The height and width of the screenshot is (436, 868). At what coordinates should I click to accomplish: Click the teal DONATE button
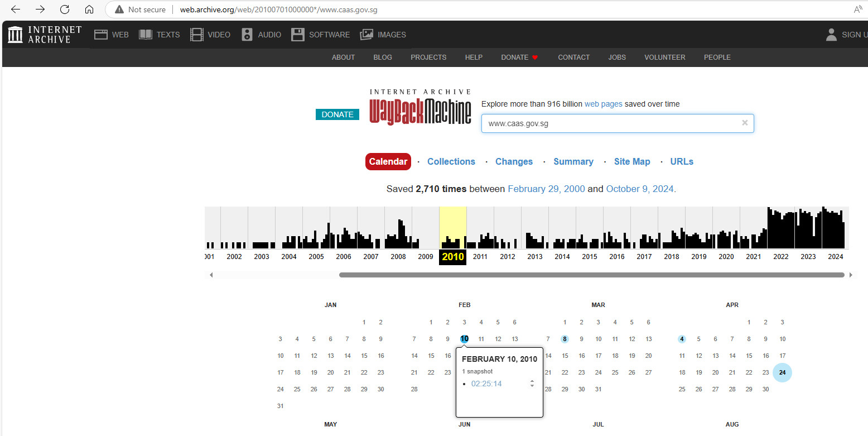coord(337,114)
